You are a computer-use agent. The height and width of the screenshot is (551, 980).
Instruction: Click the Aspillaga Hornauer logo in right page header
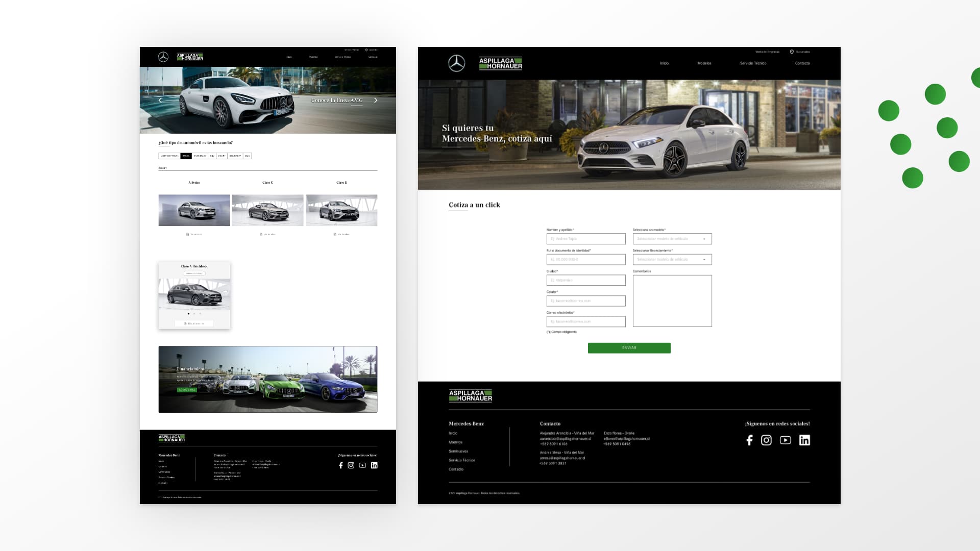coord(501,63)
